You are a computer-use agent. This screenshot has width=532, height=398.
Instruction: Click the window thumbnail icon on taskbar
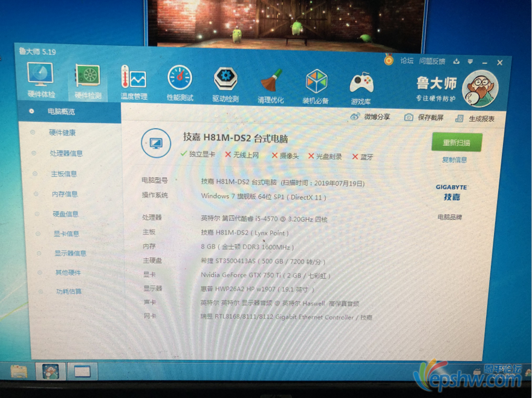point(82,371)
